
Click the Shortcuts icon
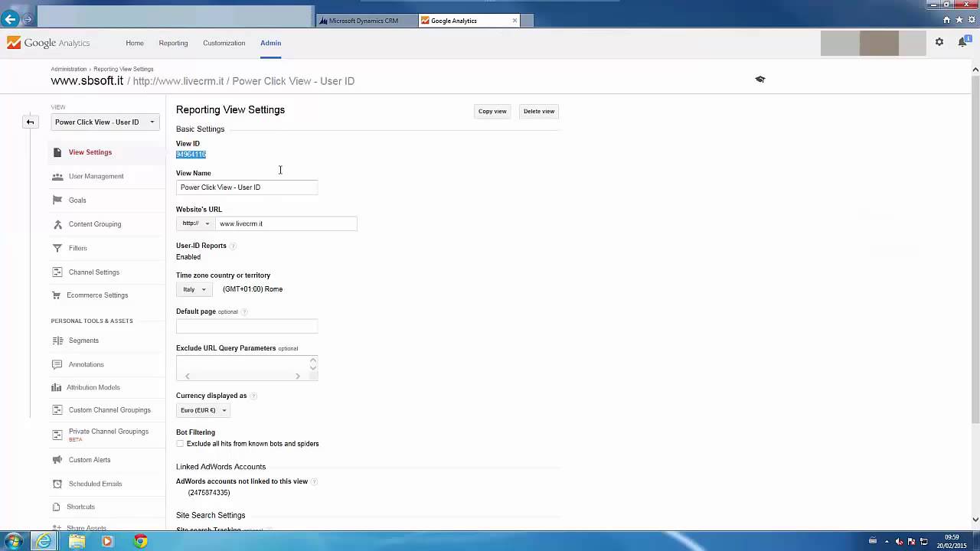point(57,507)
